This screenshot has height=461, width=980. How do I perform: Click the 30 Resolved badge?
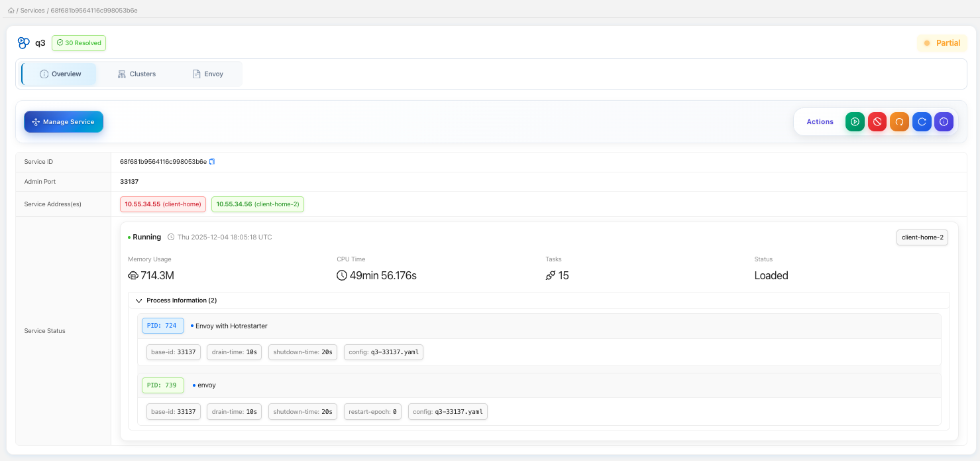(79, 43)
